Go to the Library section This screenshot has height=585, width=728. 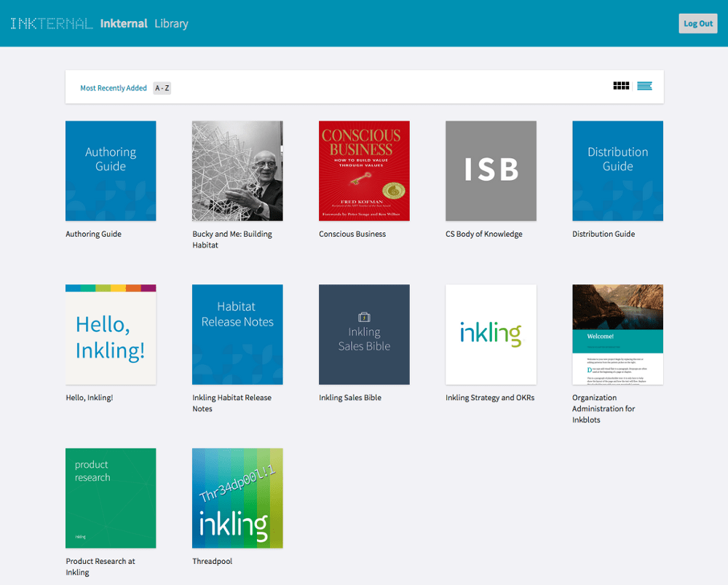click(171, 24)
